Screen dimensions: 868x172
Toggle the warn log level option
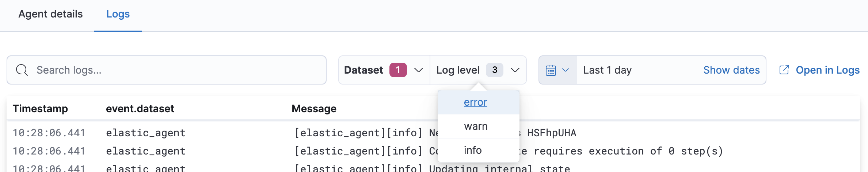pyautogui.click(x=476, y=126)
